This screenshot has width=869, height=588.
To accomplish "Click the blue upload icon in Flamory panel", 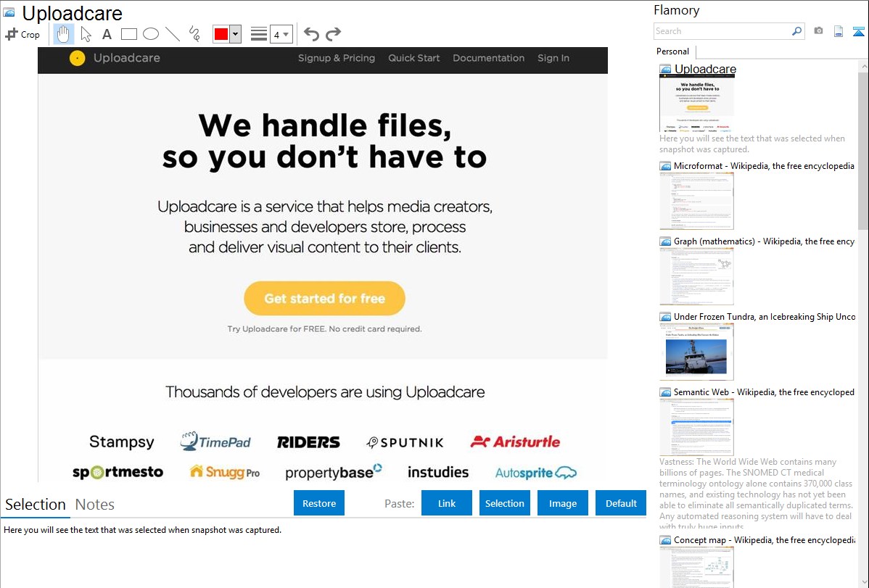I will (858, 31).
